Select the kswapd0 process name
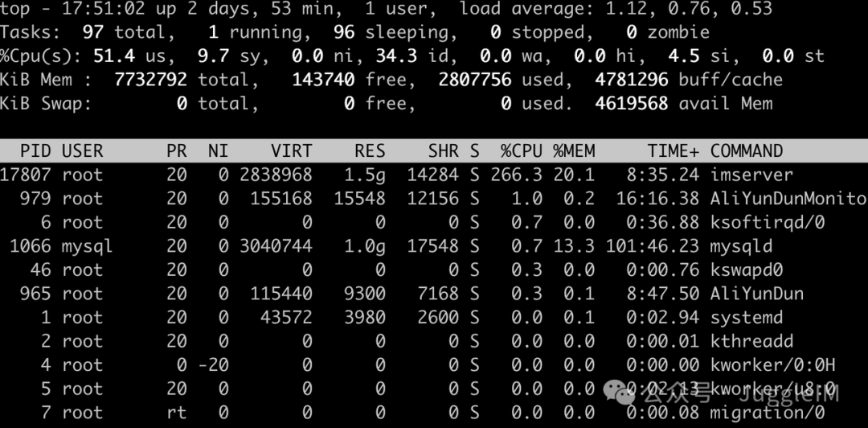The width and height of the screenshot is (868, 428). point(746,270)
